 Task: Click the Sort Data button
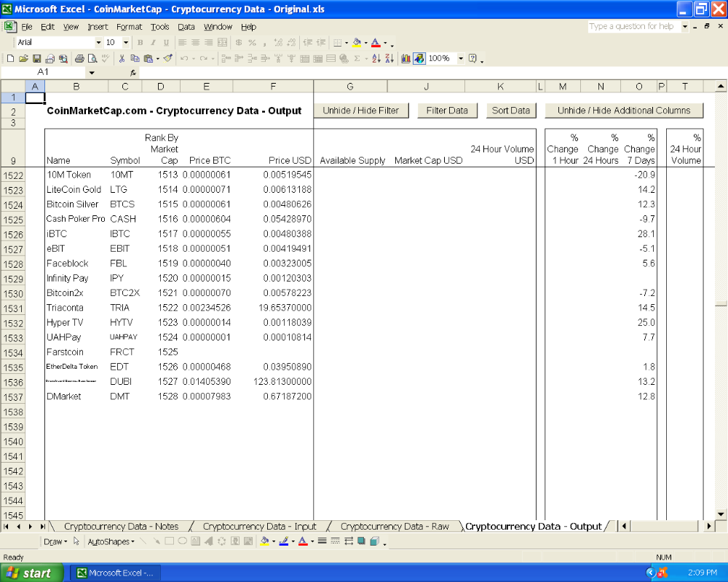(x=511, y=111)
